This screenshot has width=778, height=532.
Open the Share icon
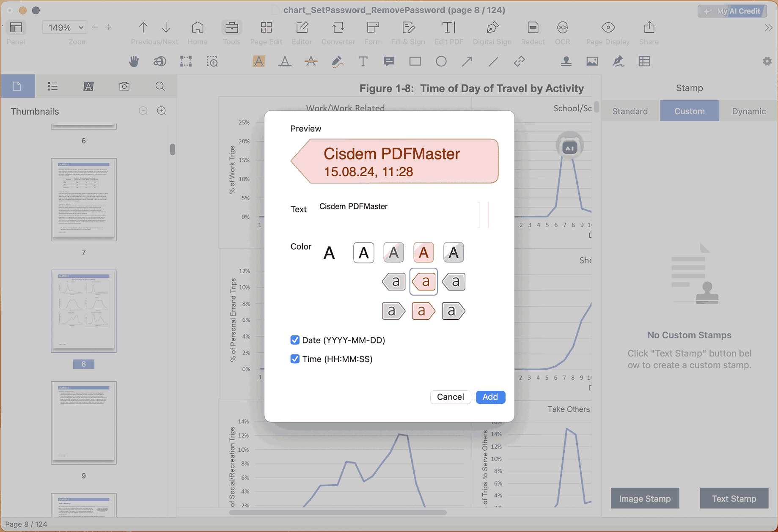click(649, 27)
